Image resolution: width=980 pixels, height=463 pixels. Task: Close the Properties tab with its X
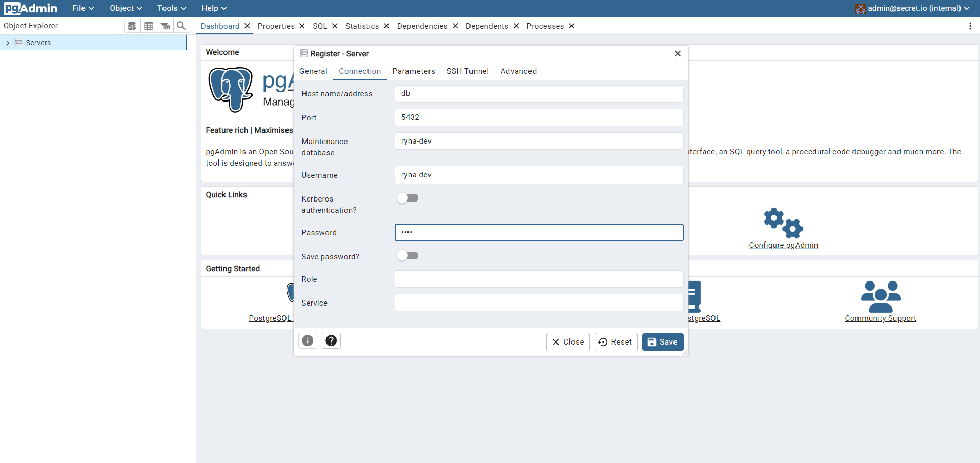coord(302,26)
